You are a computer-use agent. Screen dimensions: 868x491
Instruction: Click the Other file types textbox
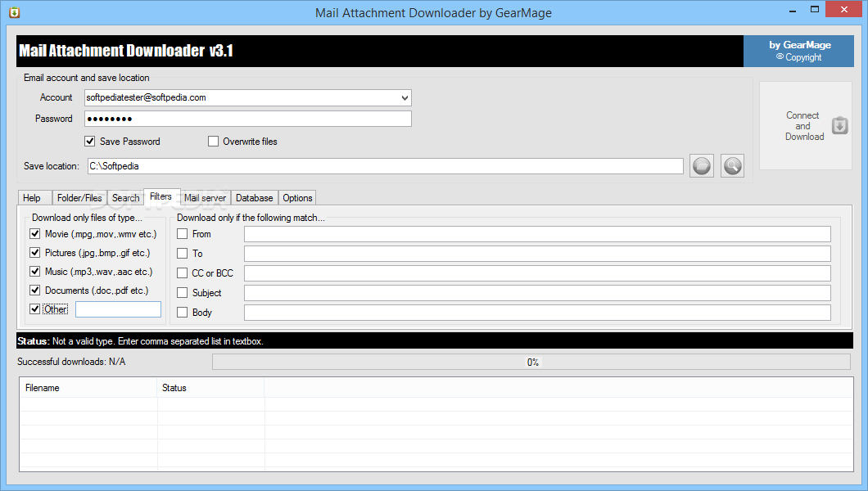point(119,309)
